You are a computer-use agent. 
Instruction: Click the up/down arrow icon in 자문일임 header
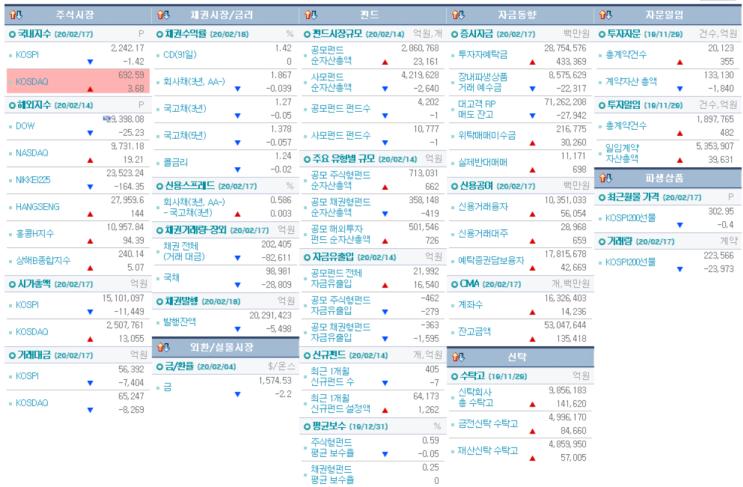606,15
